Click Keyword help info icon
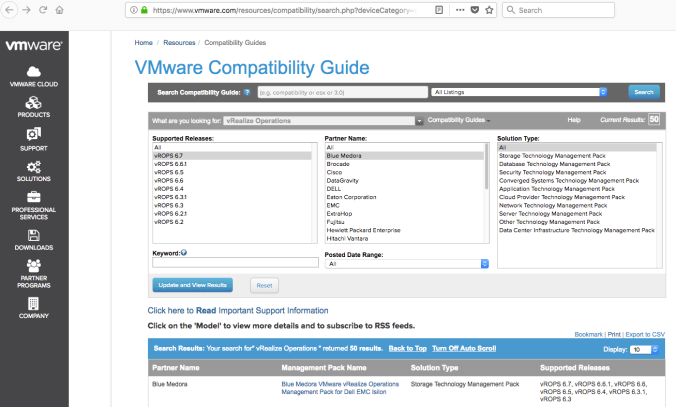 [x=184, y=253]
